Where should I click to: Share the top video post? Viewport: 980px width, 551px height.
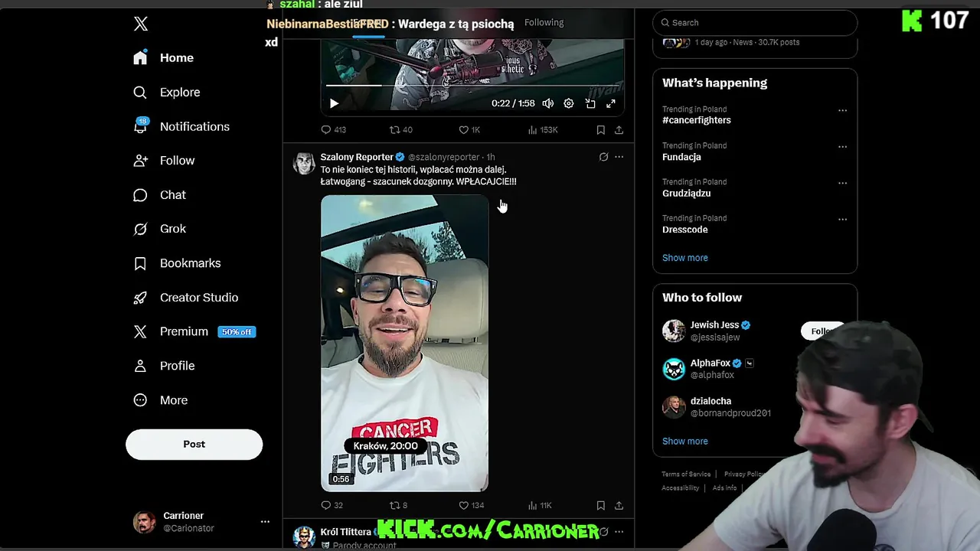coord(619,130)
